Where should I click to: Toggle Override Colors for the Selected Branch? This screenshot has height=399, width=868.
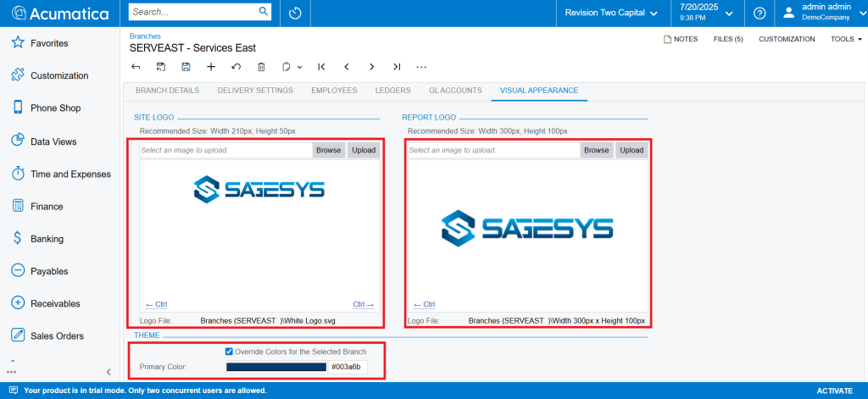[229, 352]
